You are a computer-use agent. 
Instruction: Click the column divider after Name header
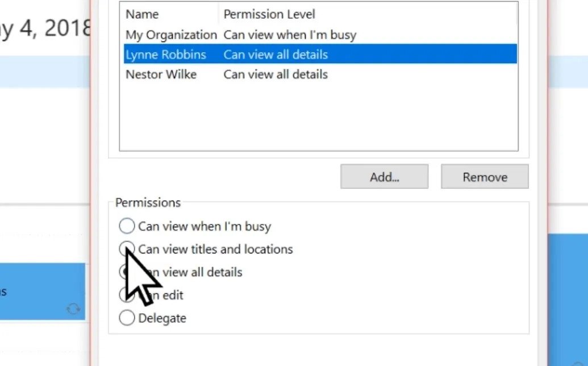[219, 14]
